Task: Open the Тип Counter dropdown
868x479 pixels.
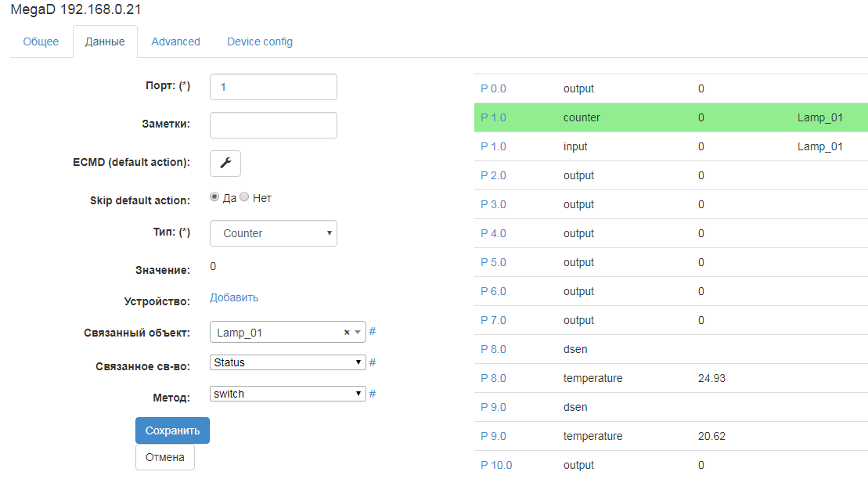Action: (x=273, y=233)
